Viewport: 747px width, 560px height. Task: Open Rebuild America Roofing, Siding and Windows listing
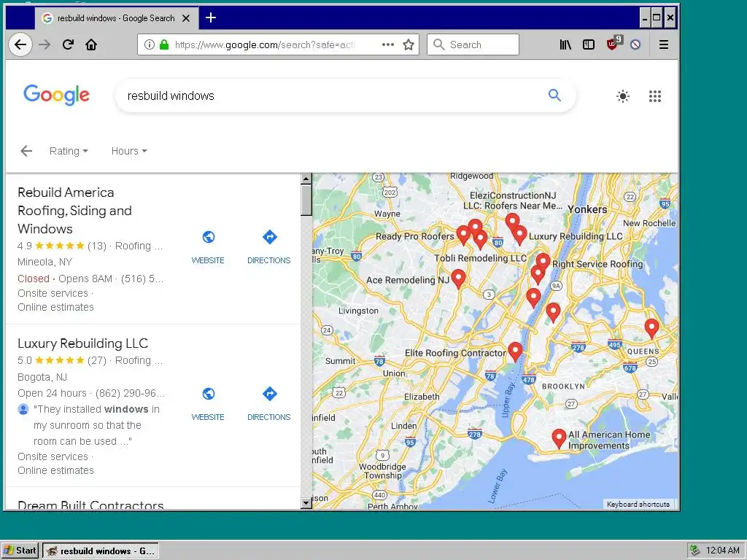point(75,211)
